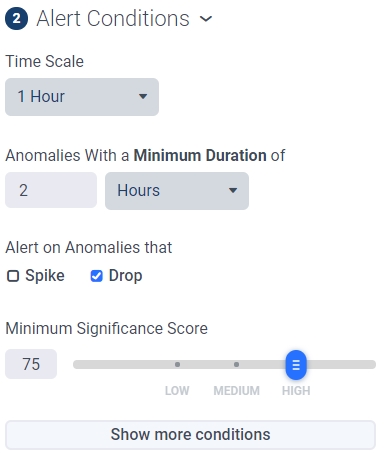Click the Time Scale dropdown arrow
The image size is (386, 453).
[x=143, y=97]
